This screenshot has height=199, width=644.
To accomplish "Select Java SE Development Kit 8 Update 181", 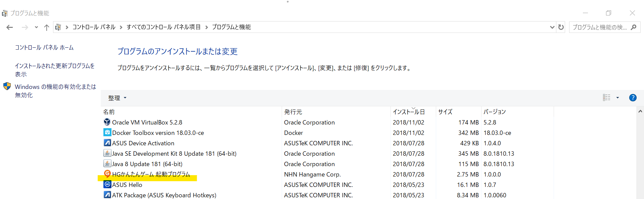I will [x=174, y=153].
